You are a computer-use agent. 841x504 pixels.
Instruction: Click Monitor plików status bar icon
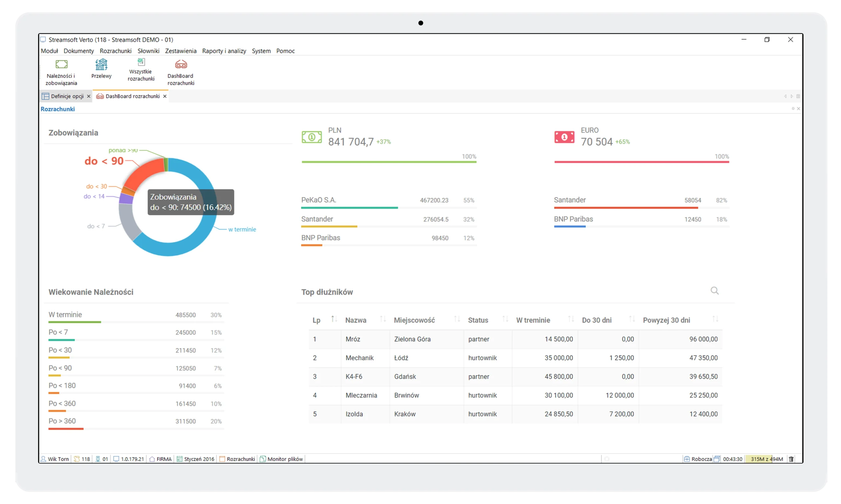pyautogui.click(x=263, y=459)
